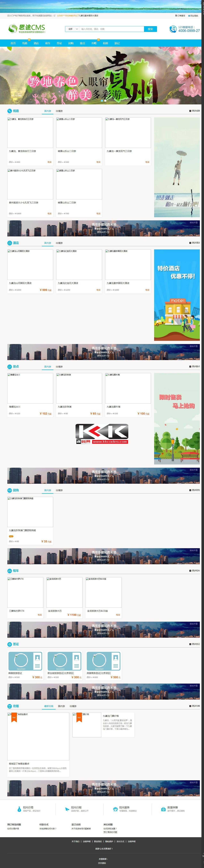The image size is (204, 868).
Task: Select the second carousel dot on banner
Action: tap(105, 100)
